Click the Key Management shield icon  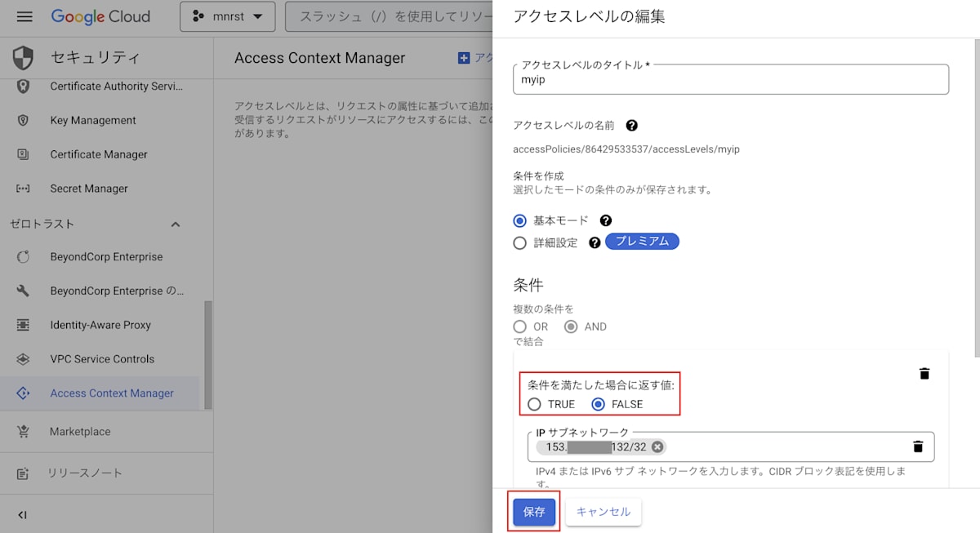[x=23, y=120]
